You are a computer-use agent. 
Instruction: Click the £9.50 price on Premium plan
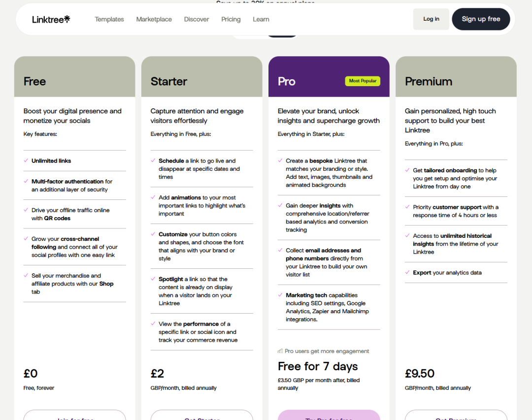pos(420,374)
